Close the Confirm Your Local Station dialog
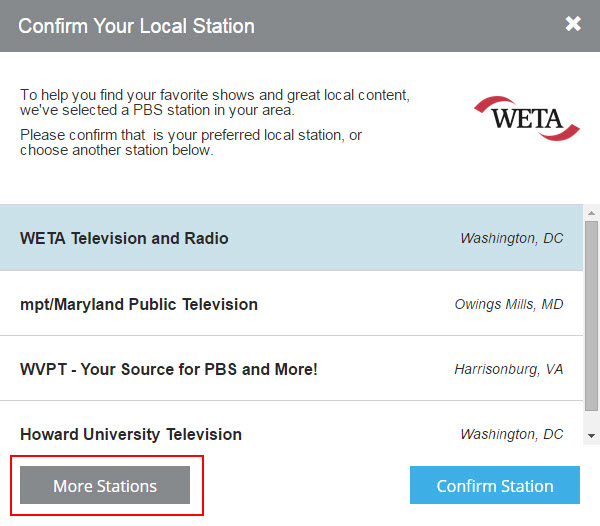Screen dimensions: 600x526 (573, 24)
